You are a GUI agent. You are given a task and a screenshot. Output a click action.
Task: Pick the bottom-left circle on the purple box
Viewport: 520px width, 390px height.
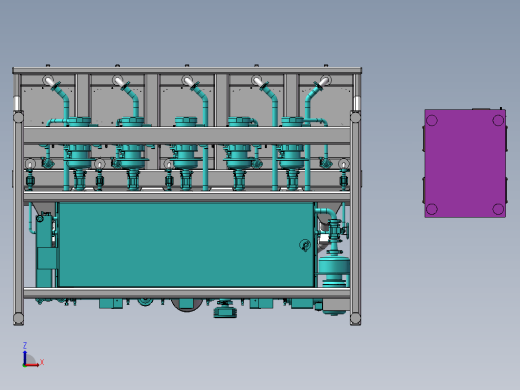click(432, 209)
